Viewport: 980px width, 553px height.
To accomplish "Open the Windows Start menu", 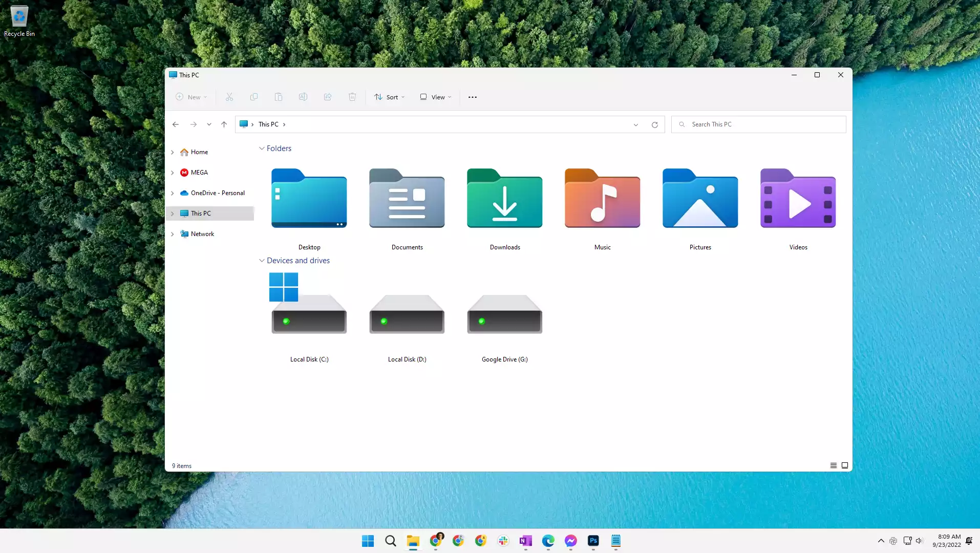I will (368, 541).
